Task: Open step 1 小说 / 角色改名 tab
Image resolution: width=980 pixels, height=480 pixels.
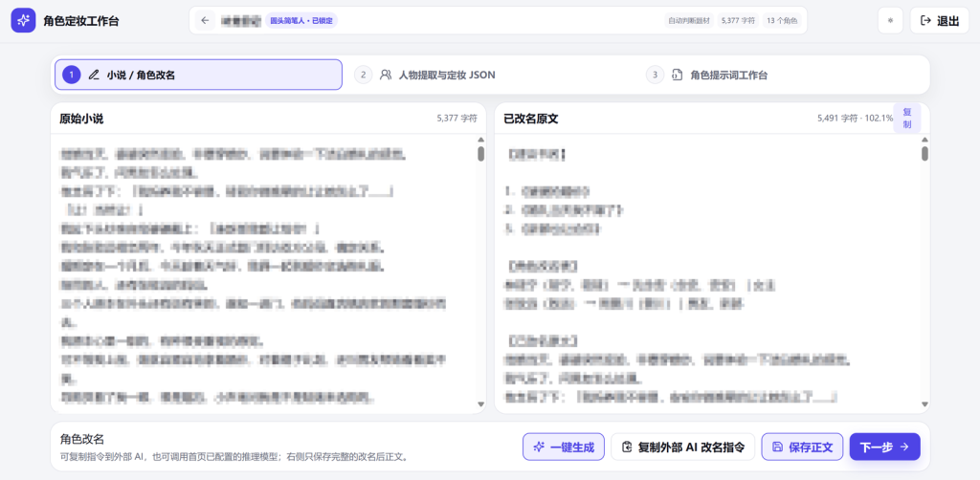Action: [x=199, y=75]
